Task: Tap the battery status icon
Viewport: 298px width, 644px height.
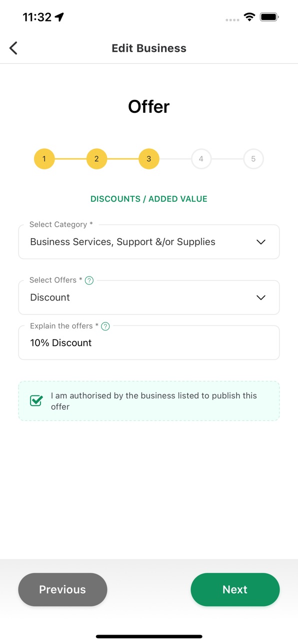Action: click(x=269, y=17)
